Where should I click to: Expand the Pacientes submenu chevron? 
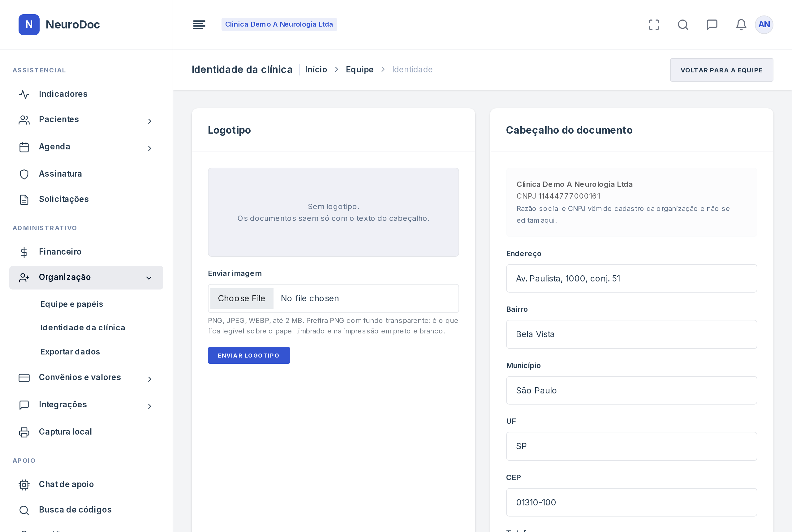[x=149, y=121]
